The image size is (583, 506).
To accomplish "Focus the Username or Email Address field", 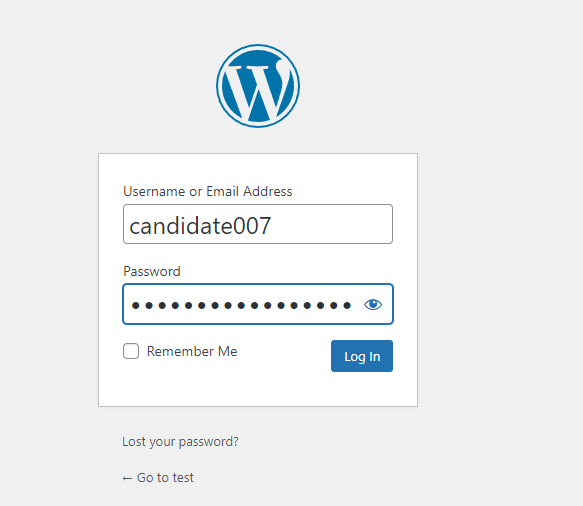I will 258,224.
